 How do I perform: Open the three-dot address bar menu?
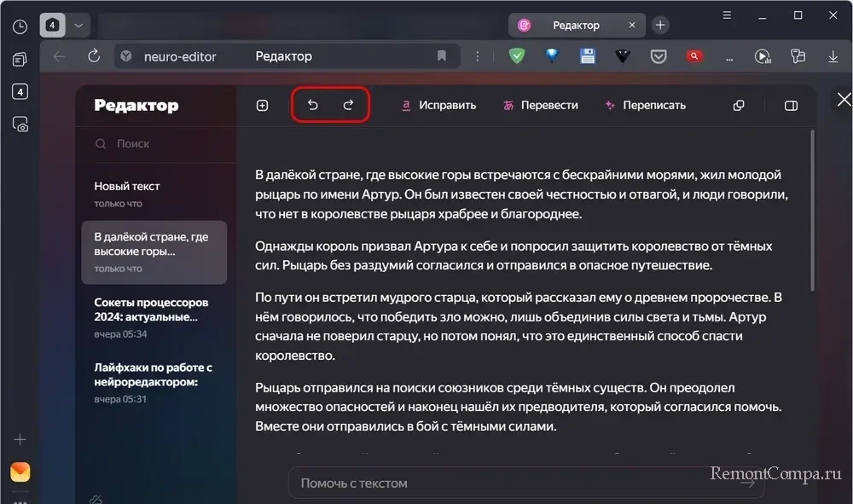point(478,56)
